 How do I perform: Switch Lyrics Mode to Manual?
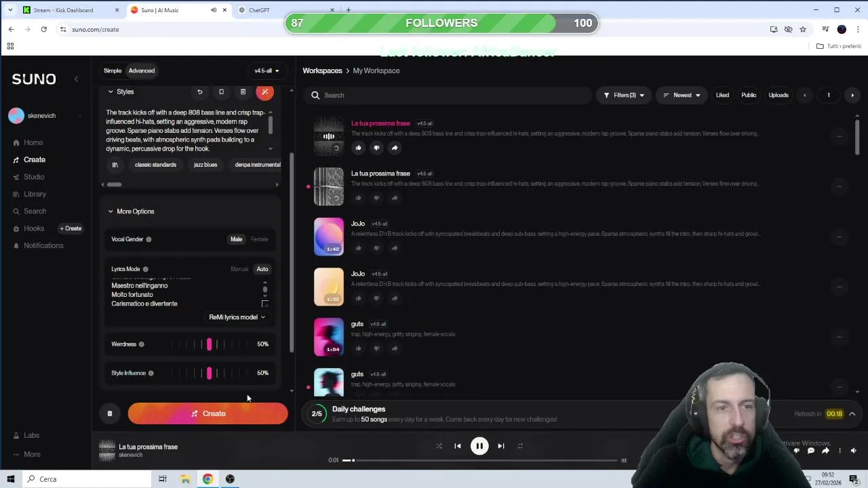point(239,269)
